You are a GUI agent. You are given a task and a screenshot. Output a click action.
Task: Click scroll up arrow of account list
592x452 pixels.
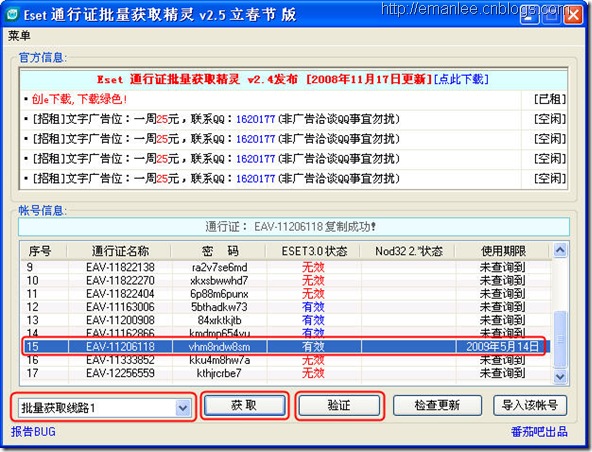click(x=560, y=250)
